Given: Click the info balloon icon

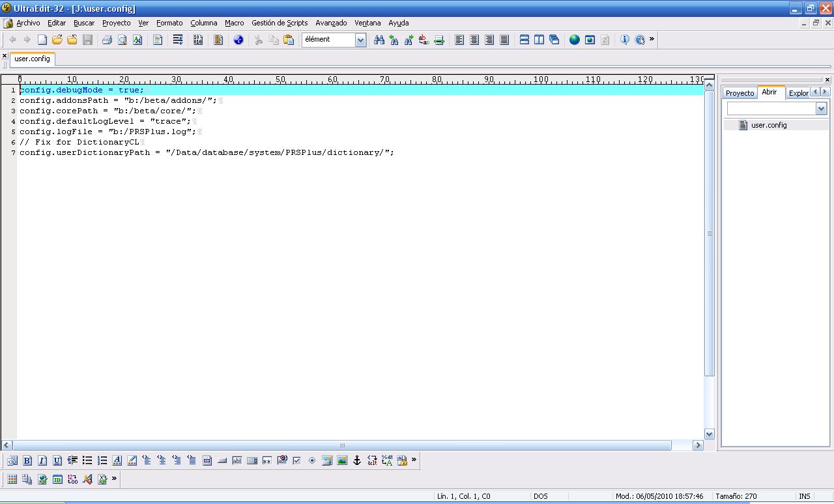Looking at the screenshot, I should click(x=625, y=40).
